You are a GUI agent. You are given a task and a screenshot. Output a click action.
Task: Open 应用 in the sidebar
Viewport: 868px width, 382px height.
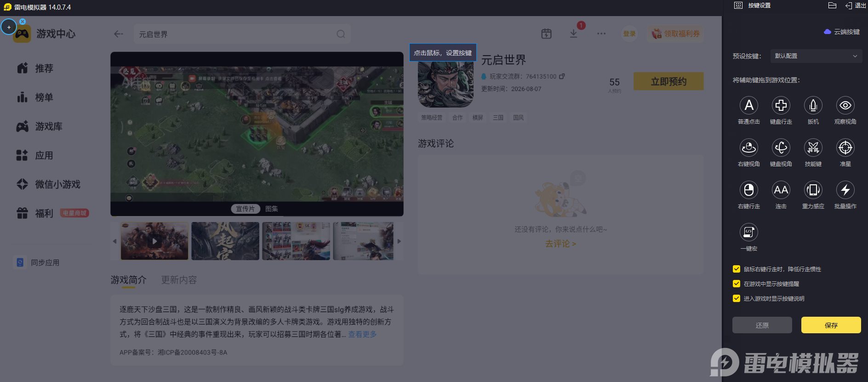[35, 155]
